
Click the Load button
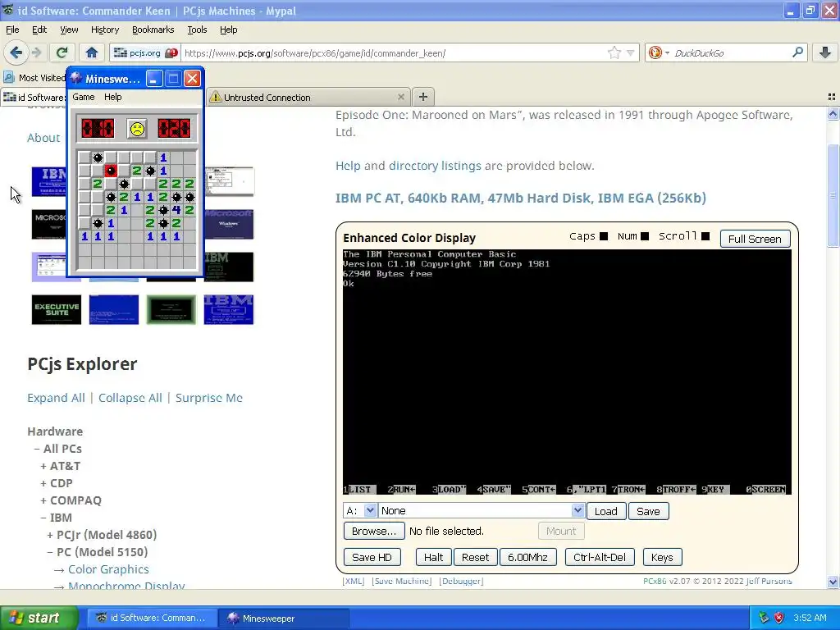click(x=606, y=511)
